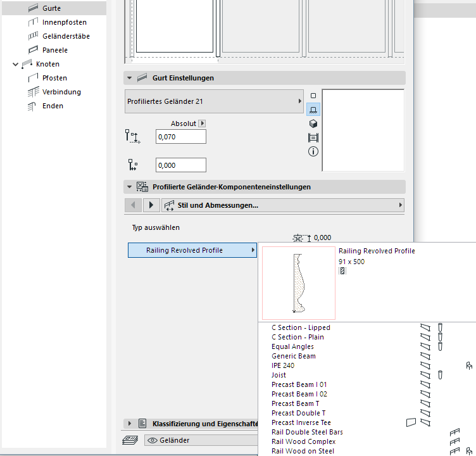Select Paneele tree item
Screen dimensions: 476x456
click(55, 50)
